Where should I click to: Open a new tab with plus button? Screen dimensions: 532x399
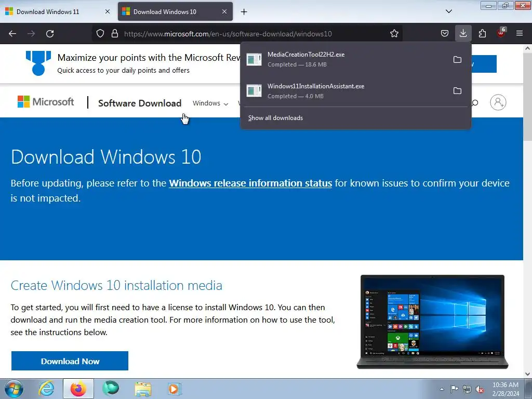point(244,12)
